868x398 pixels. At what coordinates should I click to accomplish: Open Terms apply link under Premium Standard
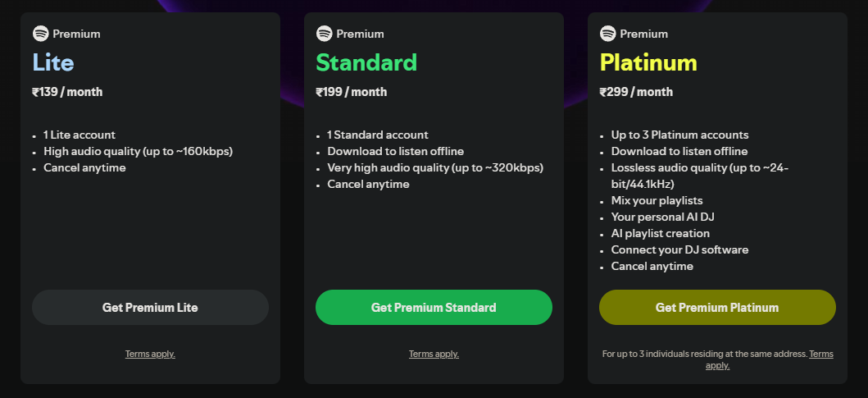click(434, 354)
